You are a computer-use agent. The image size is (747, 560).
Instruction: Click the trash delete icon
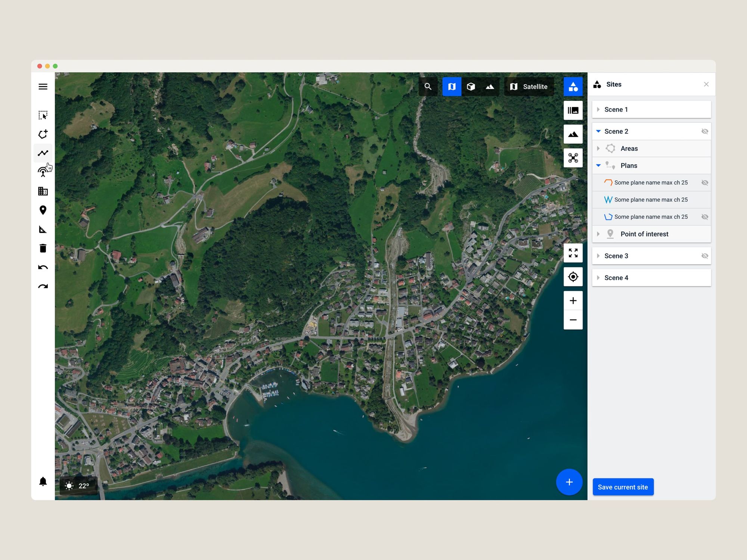(x=43, y=248)
